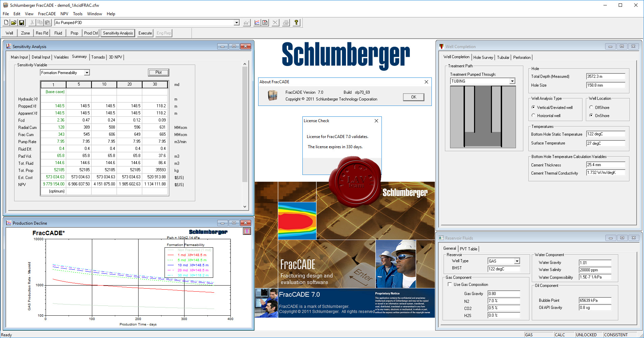Switch to the Hole Survey tab
The height and width of the screenshot is (338, 644).
(x=483, y=58)
